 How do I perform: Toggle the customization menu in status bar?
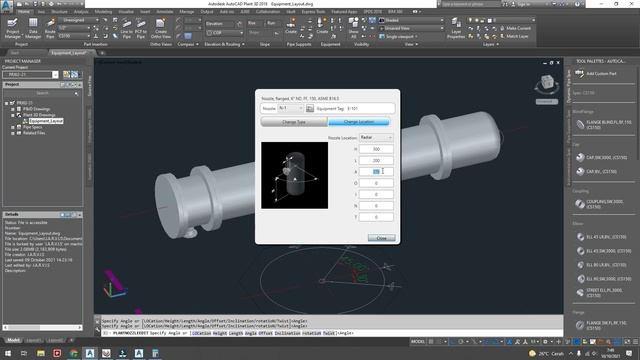click(x=635, y=342)
